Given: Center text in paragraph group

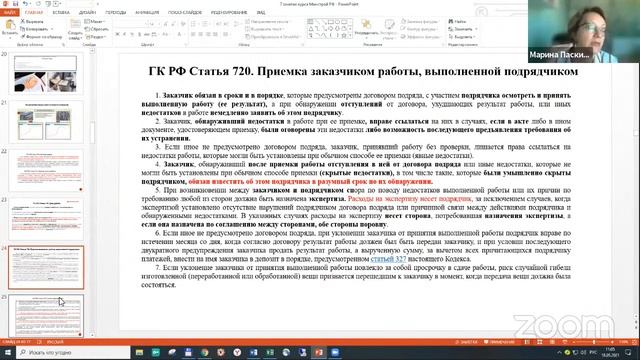Looking at the screenshot, I should click(200, 35).
